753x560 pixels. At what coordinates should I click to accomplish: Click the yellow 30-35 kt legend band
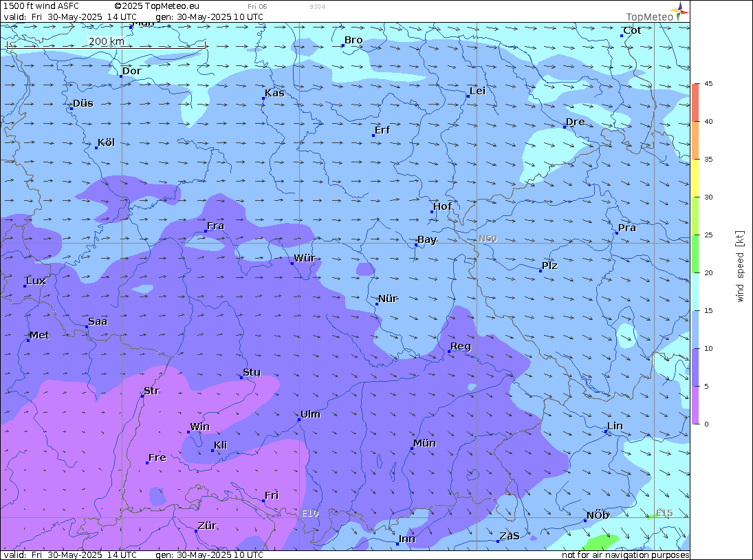pyautogui.click(x=696, y=178)
